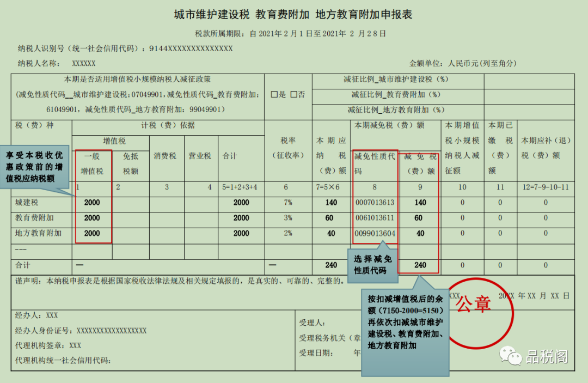The height and width of the screenshot is (383, 588).
Task: Select the 经办人身份证号 line
Action: 81,331
